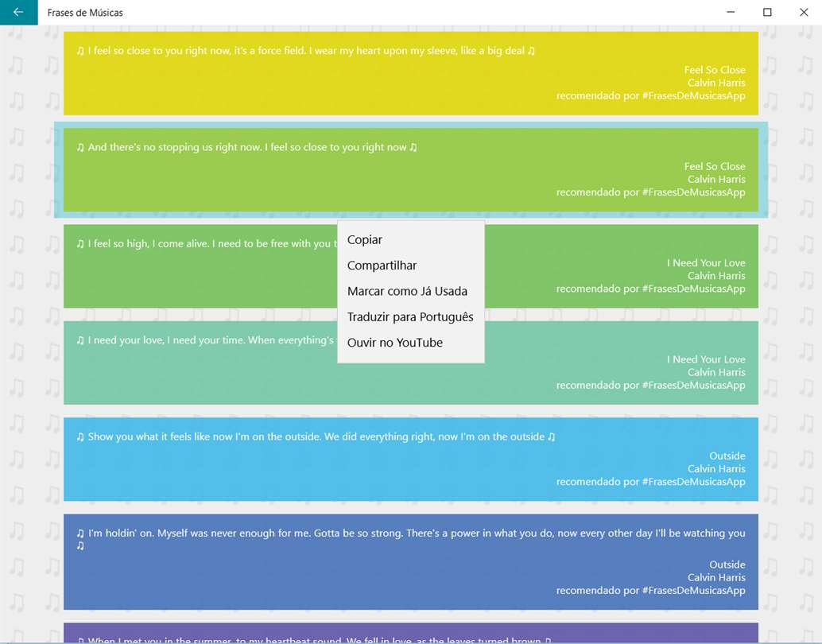This screenshot has width=822, height=644.
Task: Click '#FrasesDeMusicasApp' text on the yellow card
Action: pyautogui.click(x=693, y=96)
